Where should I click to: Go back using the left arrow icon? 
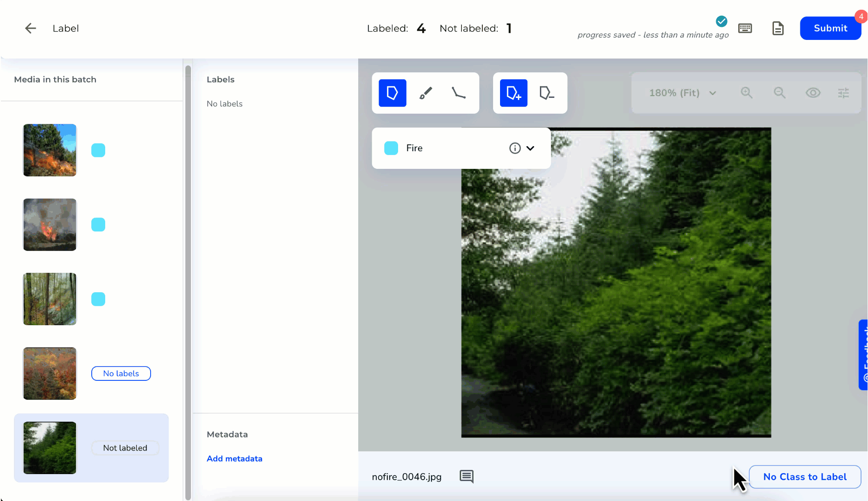pos(31,28)
